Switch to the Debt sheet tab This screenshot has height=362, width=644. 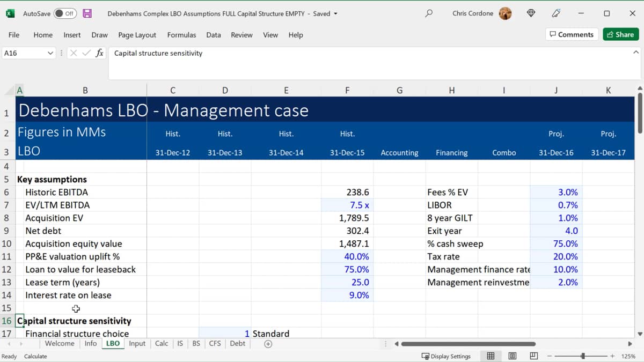[237, 343]
